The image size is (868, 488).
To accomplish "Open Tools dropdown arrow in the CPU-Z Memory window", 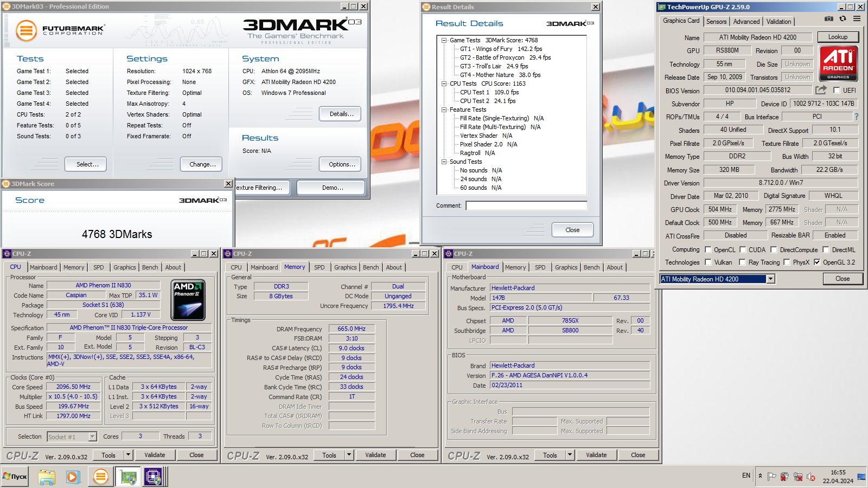I will pyautogui.click(x=349, y=455).
